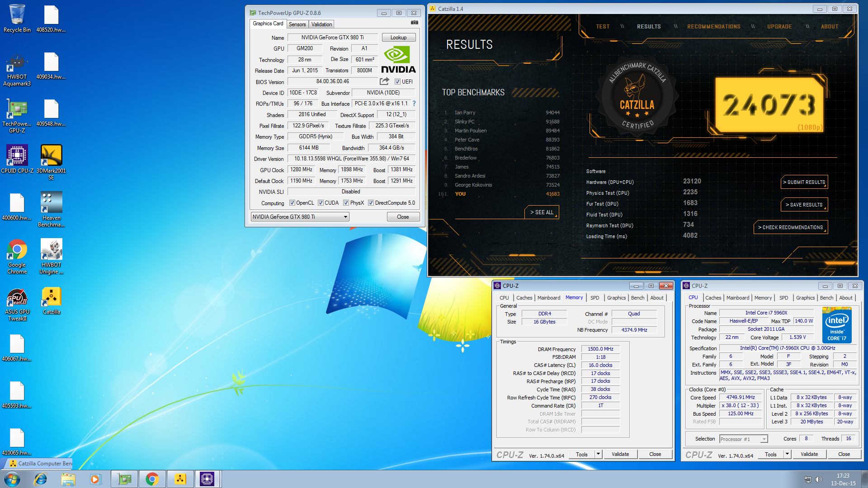Toggle the DirectCompute 5.0 checkbox
868x488 pixels.
(x=371, y=203)
